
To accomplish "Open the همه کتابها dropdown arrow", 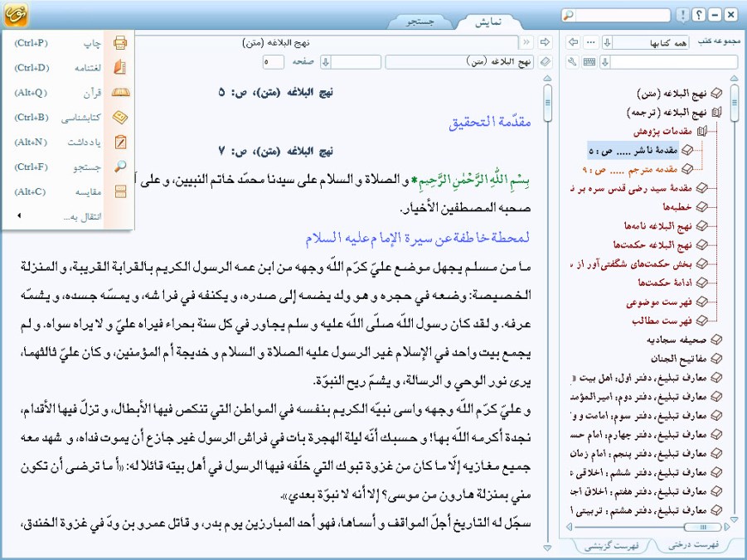I will 607,42.
